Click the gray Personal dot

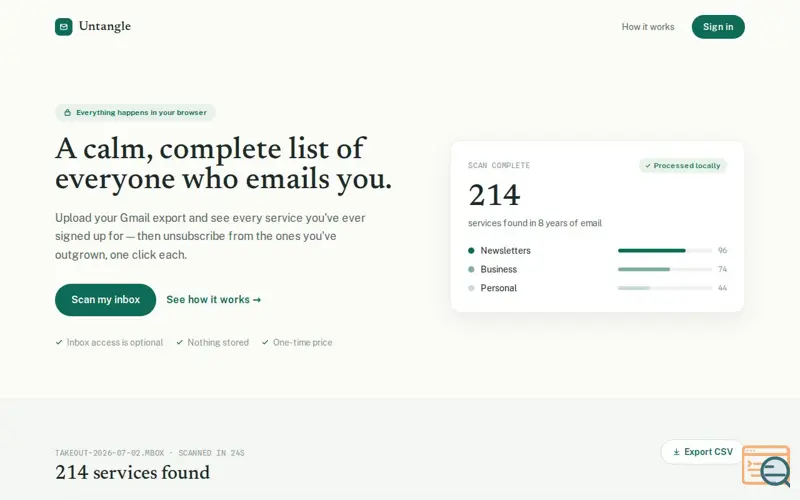[471, 288]
